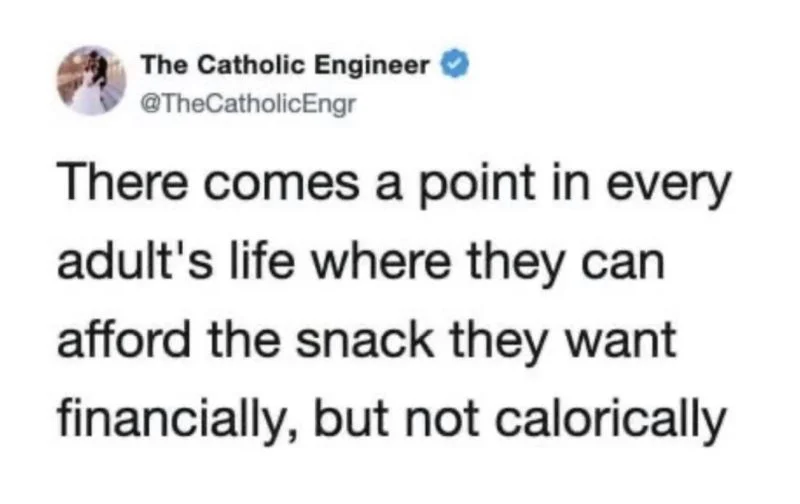The height and width of the screenshot is (504, 800).
Task: Open The Catholic Engineer profile picture
Action: pos(91,81)
